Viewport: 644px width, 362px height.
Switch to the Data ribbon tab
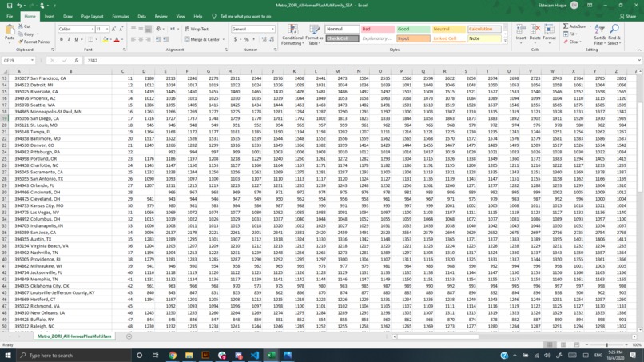pyautogui.click(x=141, y=17)
